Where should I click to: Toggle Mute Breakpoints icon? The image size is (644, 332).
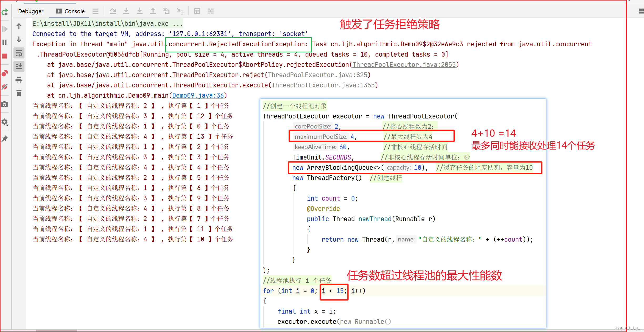tap(5, 87)
